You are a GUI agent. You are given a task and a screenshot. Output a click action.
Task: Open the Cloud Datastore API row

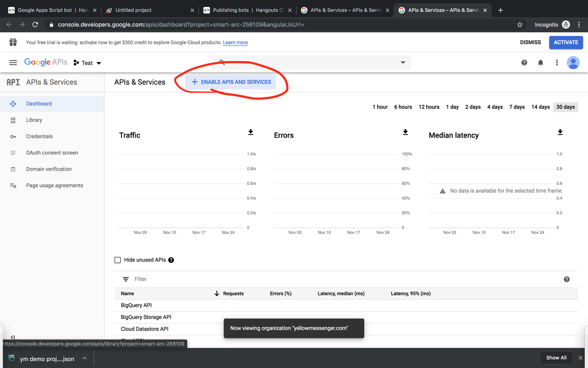pos(346,329)
